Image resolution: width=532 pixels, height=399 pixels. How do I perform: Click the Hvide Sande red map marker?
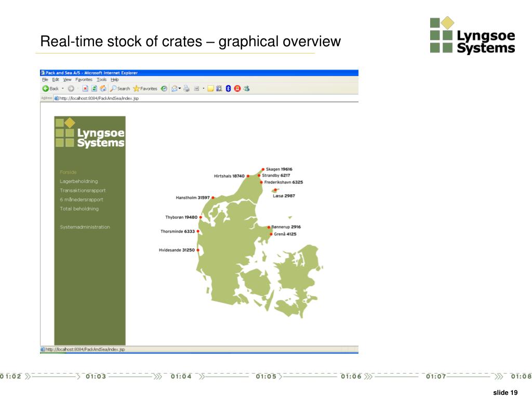[198, 250]
